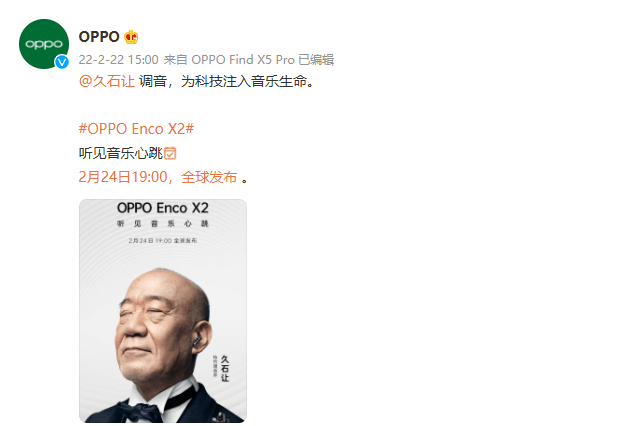Click the 2月24日19:00，全球发布 event link
637x426 pixels.
click(x=158, y=177)
